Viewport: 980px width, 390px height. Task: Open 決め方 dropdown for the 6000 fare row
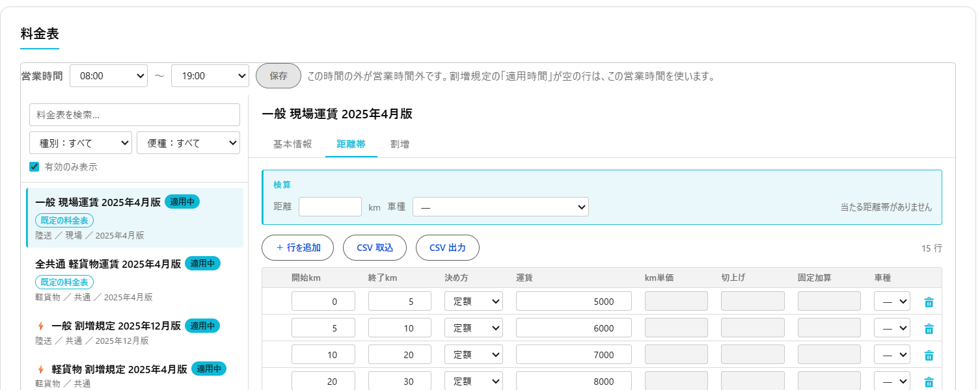pyautogui.click(x=474, y=328)
